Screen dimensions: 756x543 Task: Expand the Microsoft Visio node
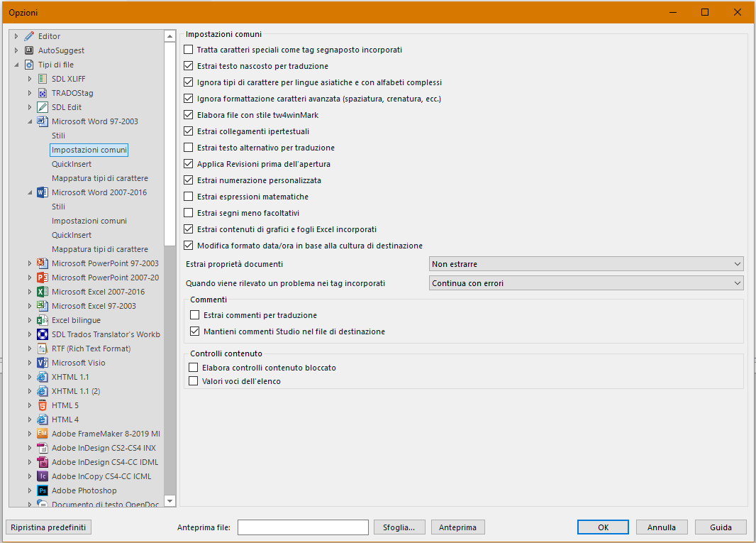[29, 363]
